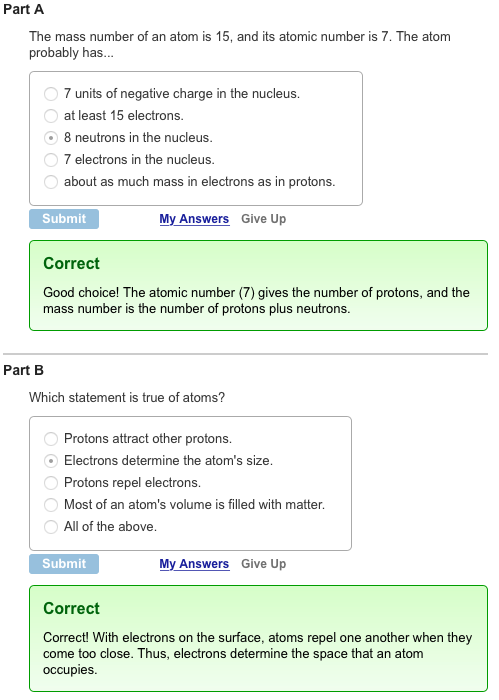Viewport: 499px width, 700px height.
Task: Select '8 neutrons in the nucleus' radio button
Action: (x=51, y=138)
